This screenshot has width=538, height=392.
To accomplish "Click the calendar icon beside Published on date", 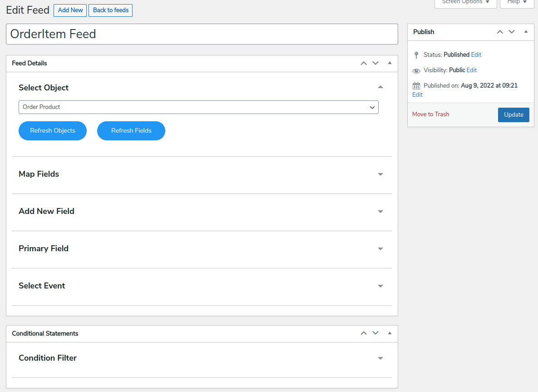I will [x=416, y=85].
